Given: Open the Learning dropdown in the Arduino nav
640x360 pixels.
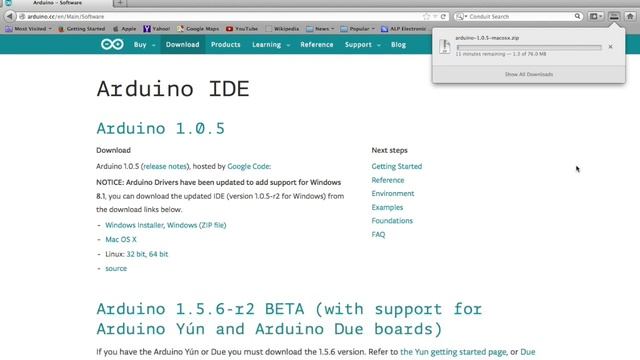Looking at the screenshot, I should pyautogui.click(x=271, y=44).
